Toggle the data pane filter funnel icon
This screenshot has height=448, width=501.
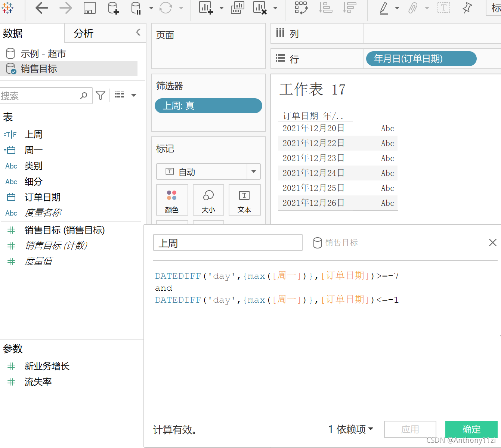click(100, 95)
